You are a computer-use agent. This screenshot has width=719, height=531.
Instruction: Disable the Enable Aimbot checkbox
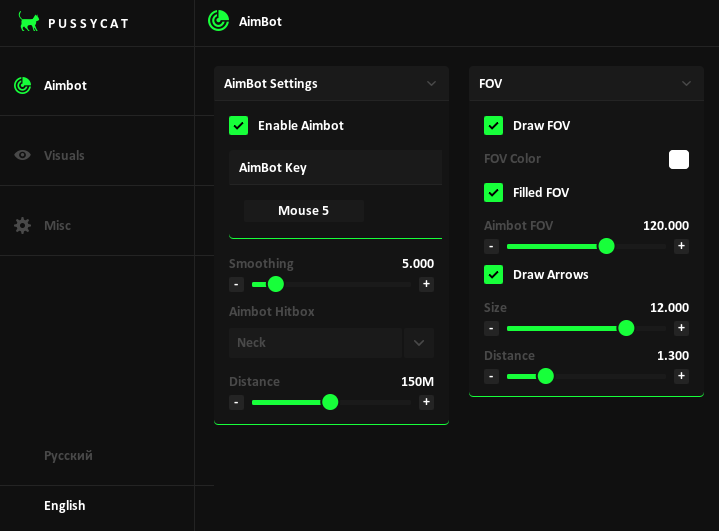pos(238,125)
